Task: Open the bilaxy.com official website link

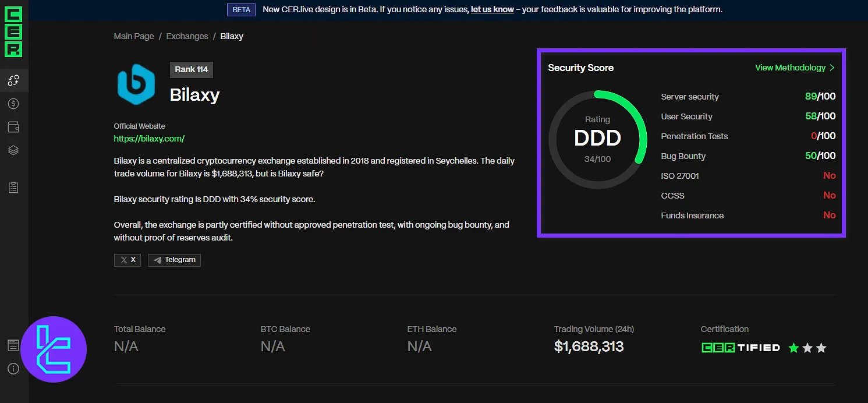Action: click(149, 139)
